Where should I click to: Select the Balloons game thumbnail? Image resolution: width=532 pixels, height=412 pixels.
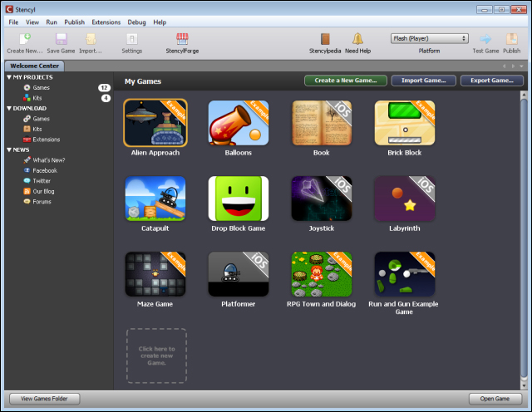[239, 123]
